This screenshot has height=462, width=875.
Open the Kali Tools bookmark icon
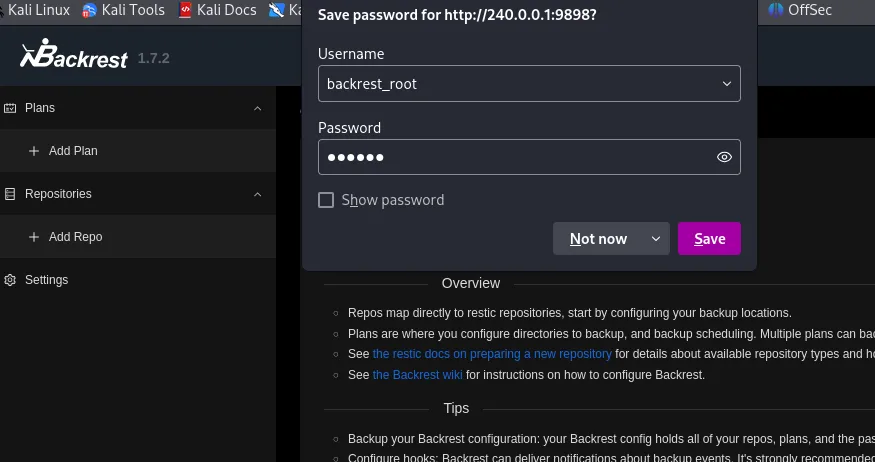point(90,10)
